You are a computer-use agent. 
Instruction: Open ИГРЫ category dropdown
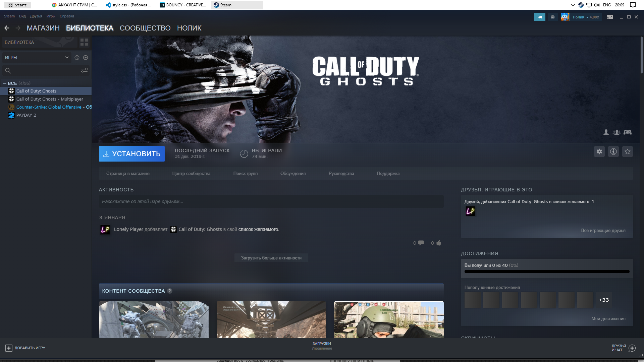point(37,58)
